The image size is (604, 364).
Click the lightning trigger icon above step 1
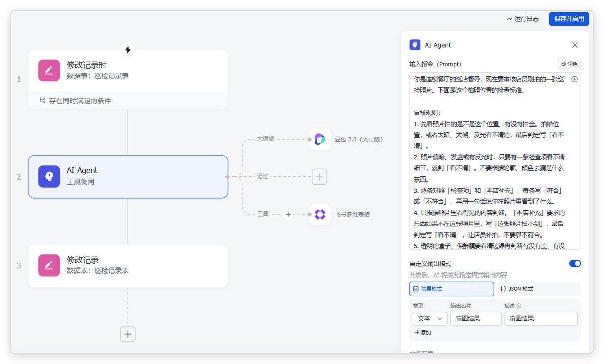128,50
